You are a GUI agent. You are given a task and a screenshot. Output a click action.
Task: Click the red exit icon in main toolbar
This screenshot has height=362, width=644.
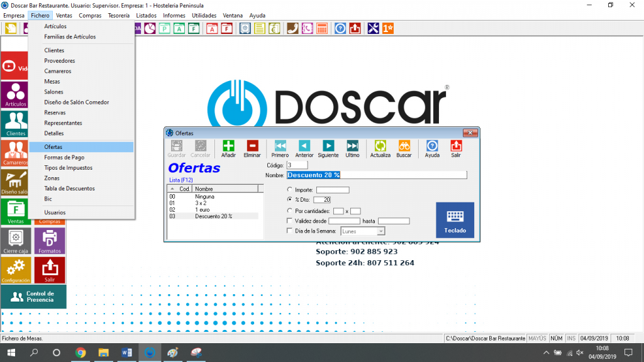pos(355,28)
